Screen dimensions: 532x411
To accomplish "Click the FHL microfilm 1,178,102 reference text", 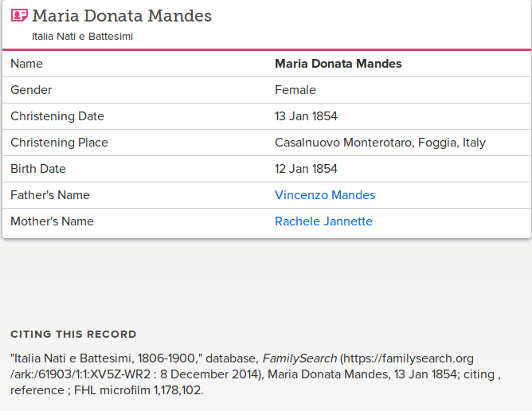I will [139, 390].
